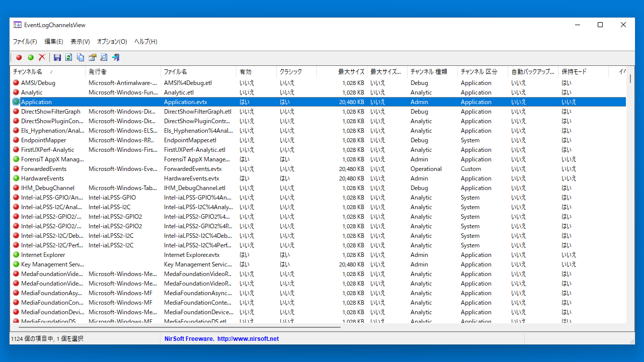The image size is (644, 362).
Task: Click the red icon beside ForwardedEvents
Action: coord(16,169)
